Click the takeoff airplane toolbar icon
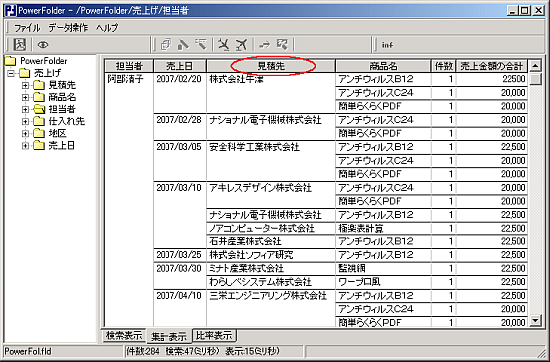This screenshot has height=362, width=550. pos(241,45)
